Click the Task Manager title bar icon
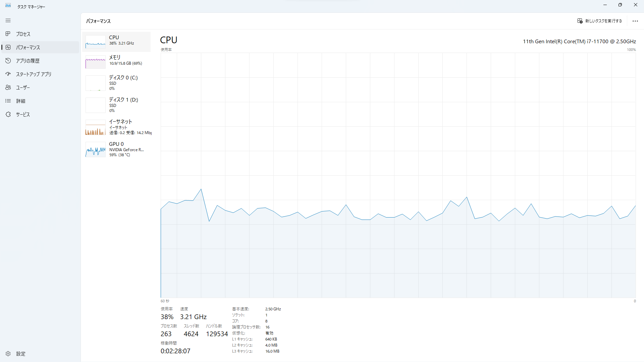644x362 pixels. 8,5
